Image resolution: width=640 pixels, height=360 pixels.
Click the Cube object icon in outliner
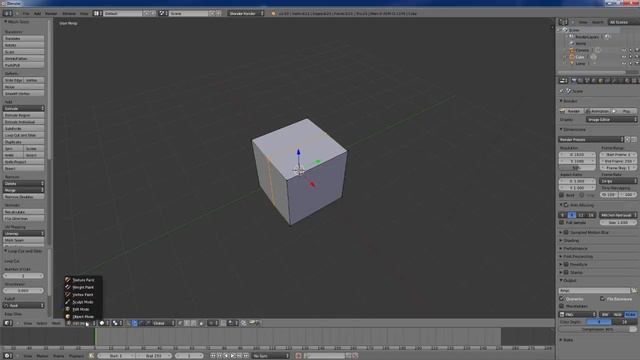pyautogui.click(x=572, y=57)
